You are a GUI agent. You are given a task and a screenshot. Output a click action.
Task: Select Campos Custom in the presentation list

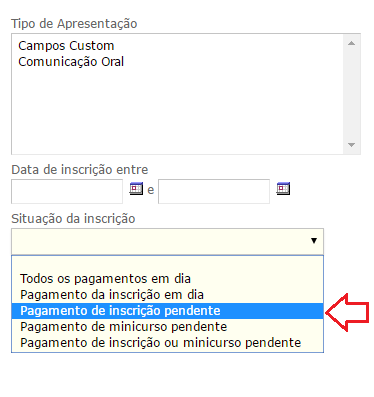pyautogui.click(x=66, y=46)
